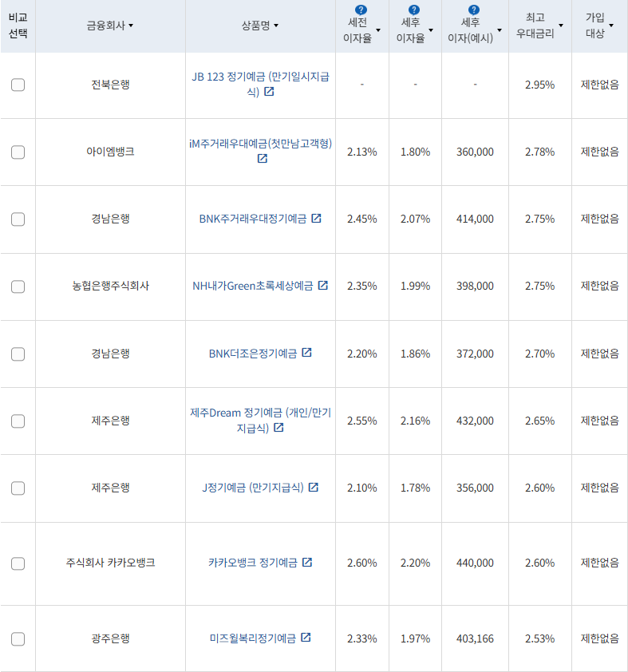Click 432,000 after-tax interest value
The height and width of the screenshot is (672, 628).
pos(475,421)
